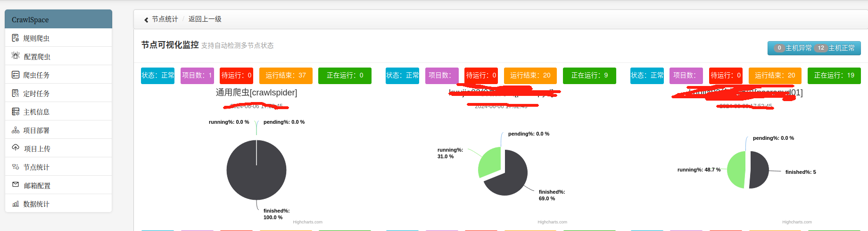Click the 节点可视化监控 heading

pos(170,45)
